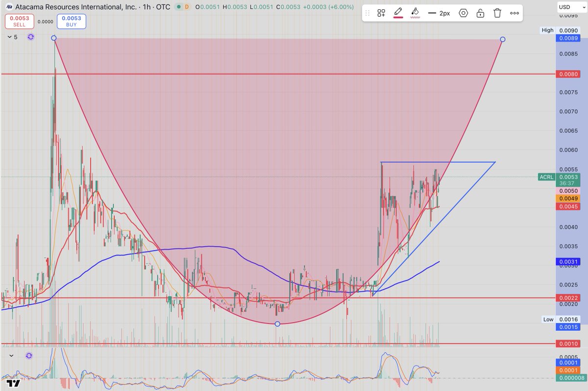This screenshot has width=588, height=391.
Task: Select the arc's bottom anchor point
Action: click(278, 324)
